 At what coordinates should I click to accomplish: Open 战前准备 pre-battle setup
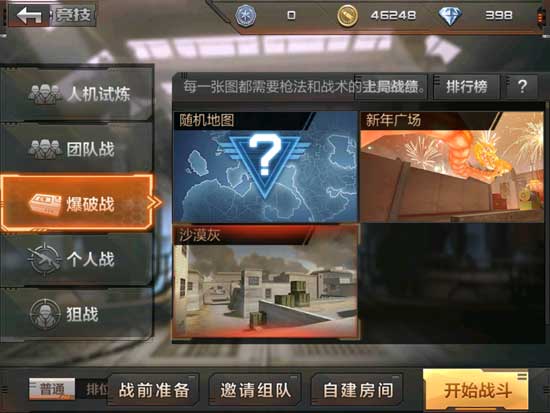(x=154, y=390)
